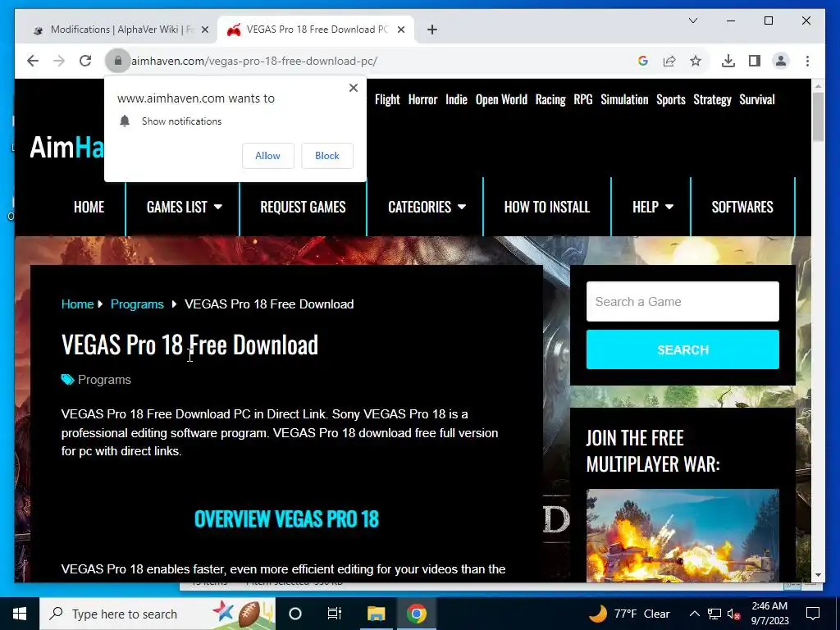Close the AlphaVer Wiki tab

pyautogui.click(x=204, y=30)
